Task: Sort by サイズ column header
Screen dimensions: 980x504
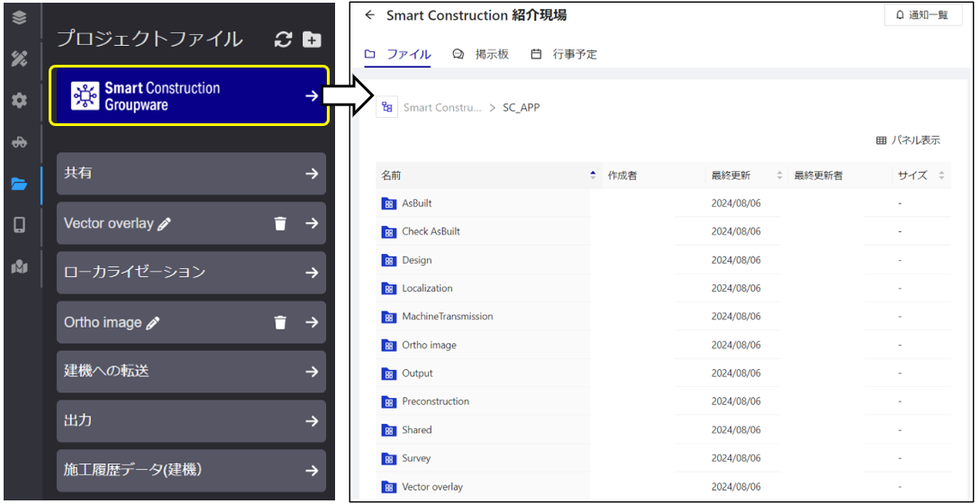Action: coord(921,176)
